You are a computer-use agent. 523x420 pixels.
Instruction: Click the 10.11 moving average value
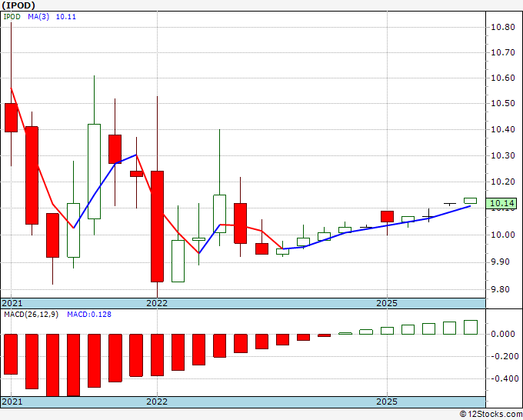coord(65,17)
